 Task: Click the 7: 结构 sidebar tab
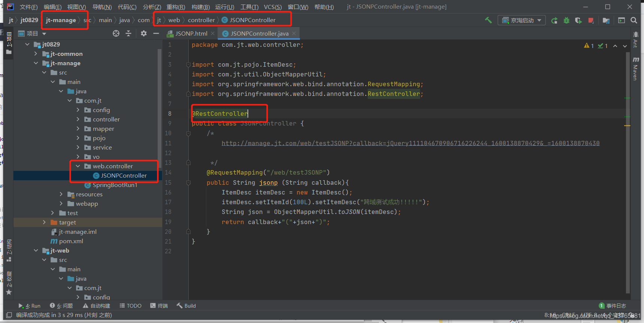click(x=9, y=250)
